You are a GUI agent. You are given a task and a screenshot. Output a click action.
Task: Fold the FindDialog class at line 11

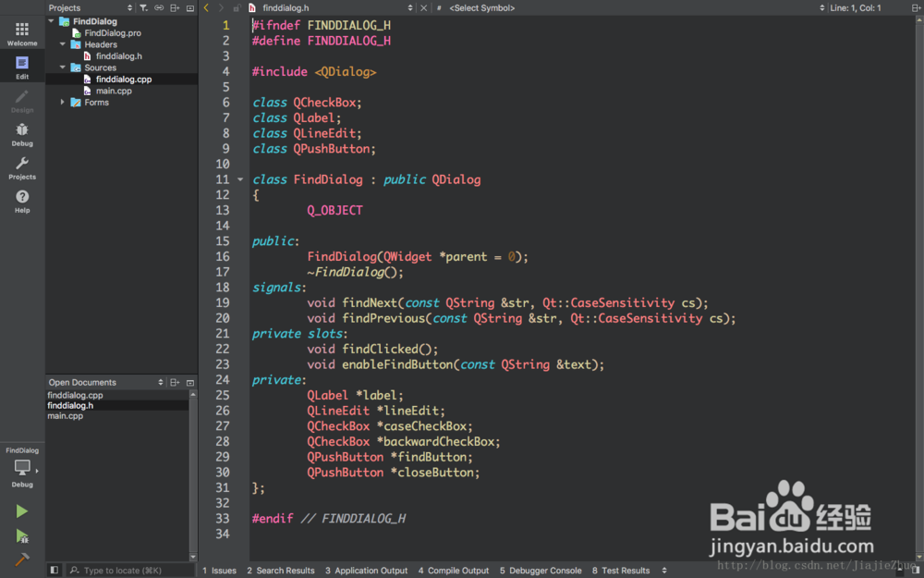point(240,179)
